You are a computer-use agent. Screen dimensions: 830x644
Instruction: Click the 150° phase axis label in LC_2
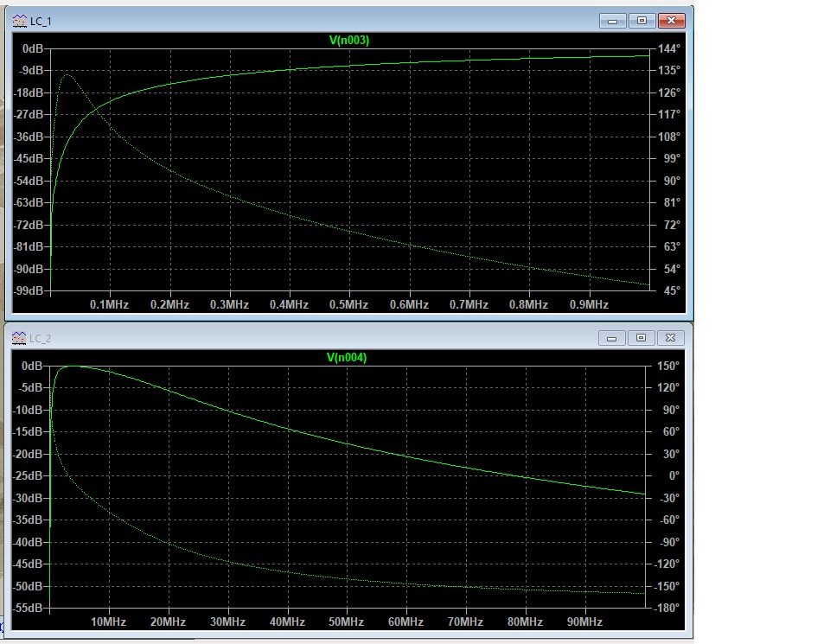[667, 367]
